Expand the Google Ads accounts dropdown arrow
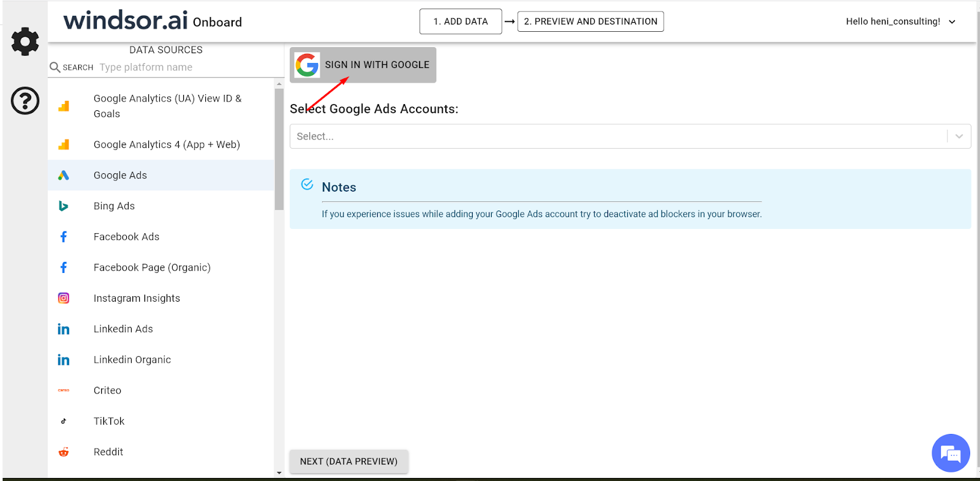 coord(959,136)
